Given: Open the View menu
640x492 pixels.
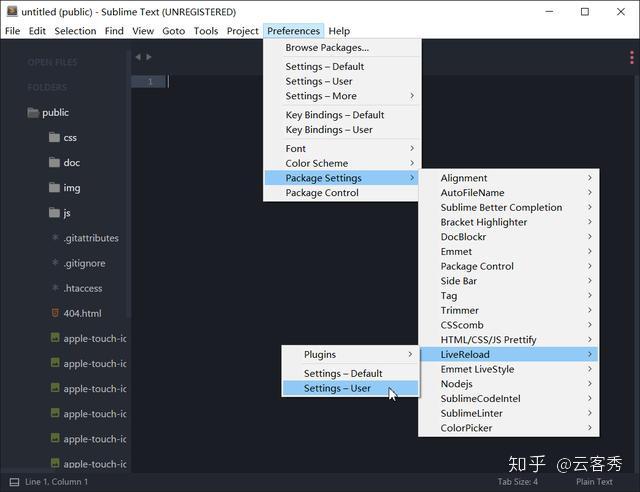Looking at the screenshot, I should [143, 31].
